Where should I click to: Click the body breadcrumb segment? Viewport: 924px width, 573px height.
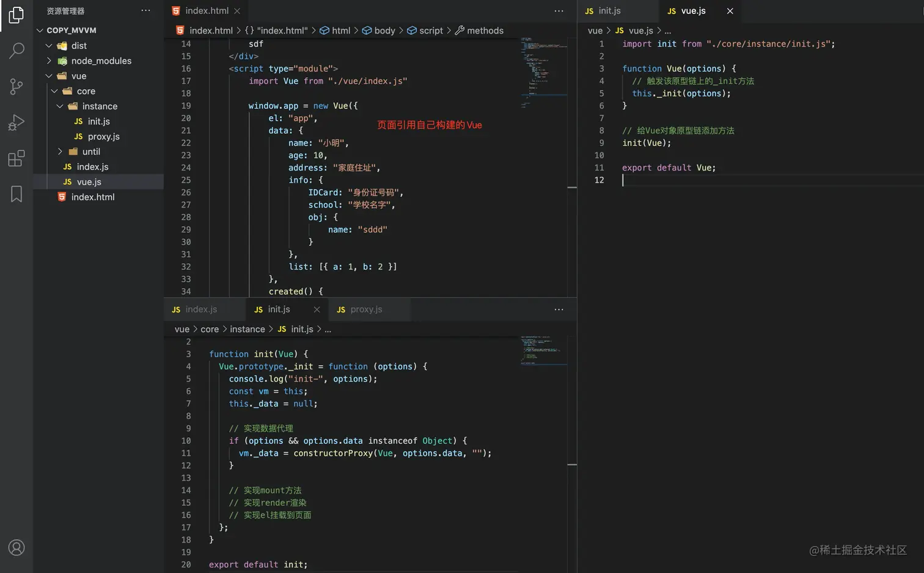point(379,31)
